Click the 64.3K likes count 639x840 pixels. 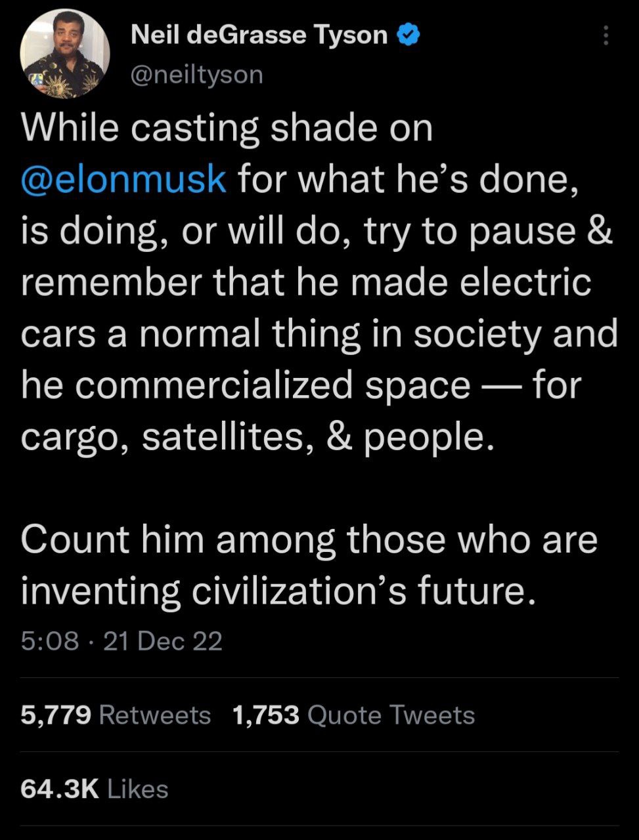point(60,789)
